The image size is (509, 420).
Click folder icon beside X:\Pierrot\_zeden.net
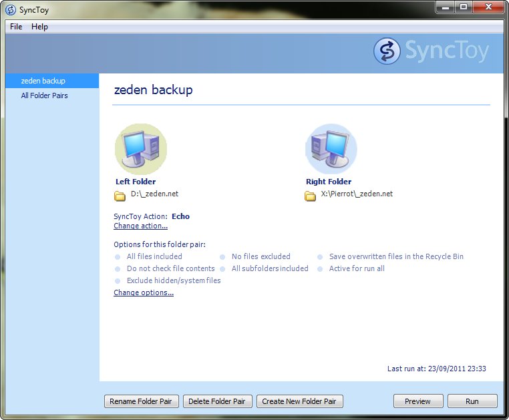tap(310, 196)
